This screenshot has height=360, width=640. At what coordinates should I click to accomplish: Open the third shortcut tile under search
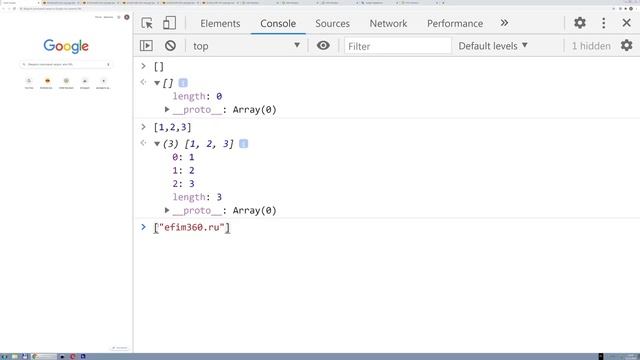click(66, 82)
